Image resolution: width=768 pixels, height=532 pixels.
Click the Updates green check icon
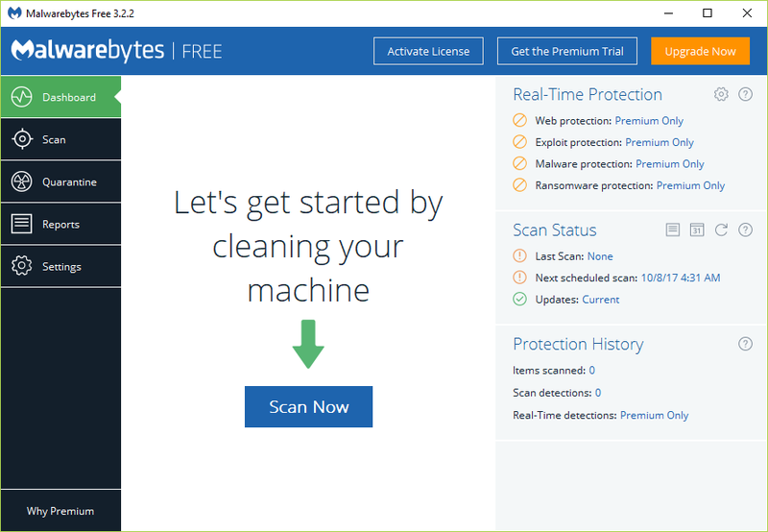click(519, 299)
